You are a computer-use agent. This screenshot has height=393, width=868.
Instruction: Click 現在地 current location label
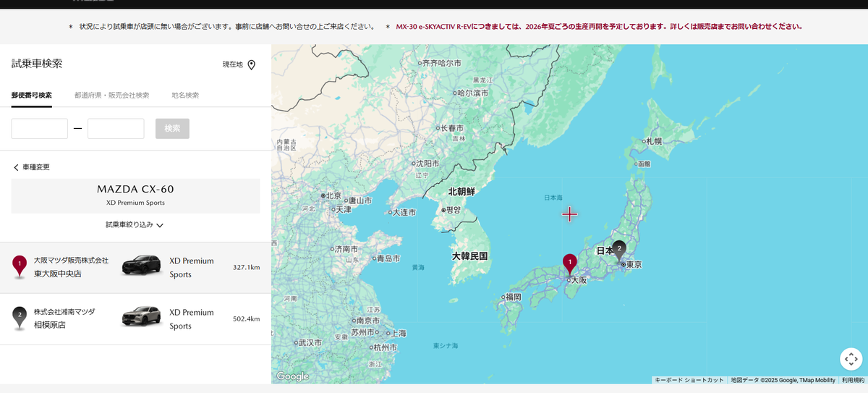[233, 65]
